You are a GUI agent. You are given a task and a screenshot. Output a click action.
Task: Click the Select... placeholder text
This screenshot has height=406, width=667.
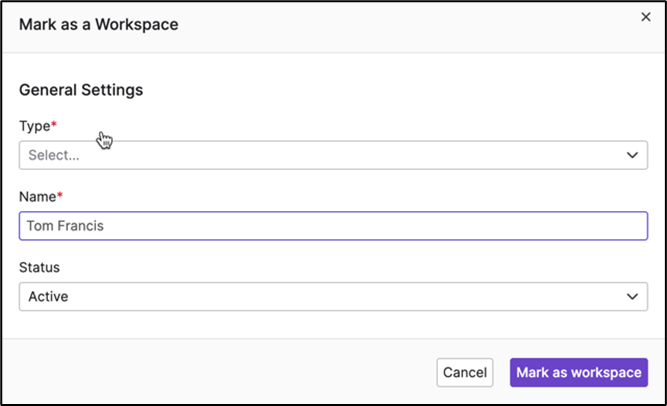click(x=54, y=155)
